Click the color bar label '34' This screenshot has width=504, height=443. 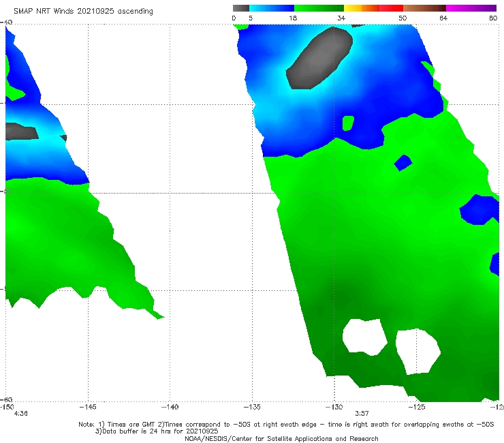coord(341,18)
